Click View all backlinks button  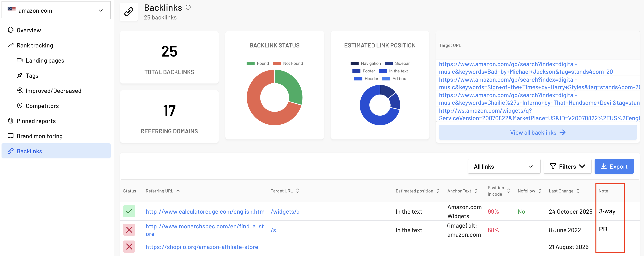pyautogui.click(x=538, y=132)
